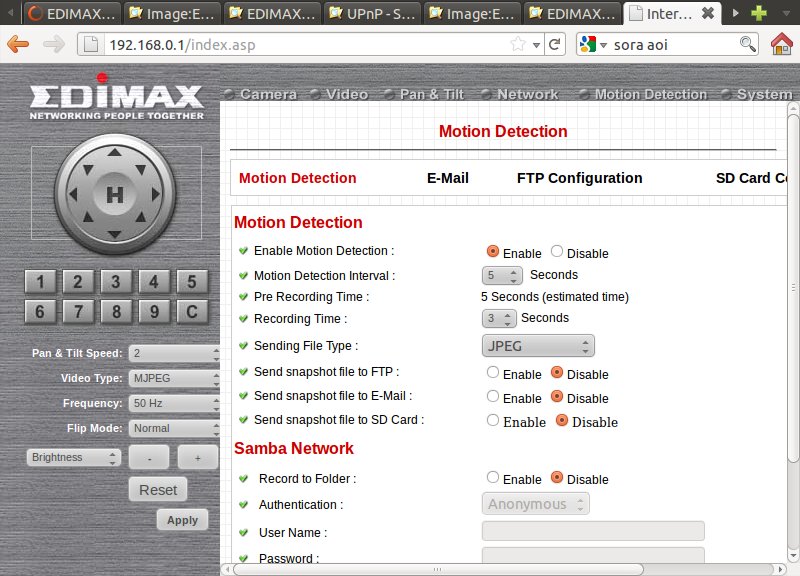This screenshot has height=576, width=800.
Task: Pan camera left with left arrow
Action: [x=73, y=194]
